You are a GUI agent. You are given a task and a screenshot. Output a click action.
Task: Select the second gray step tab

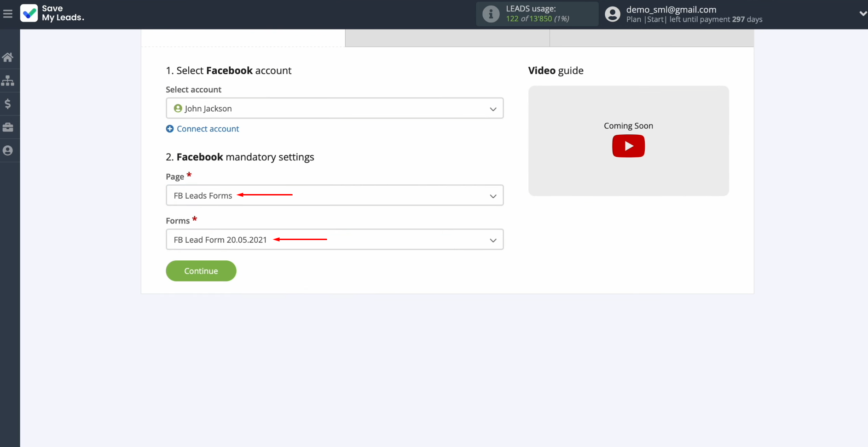point(447,38)
